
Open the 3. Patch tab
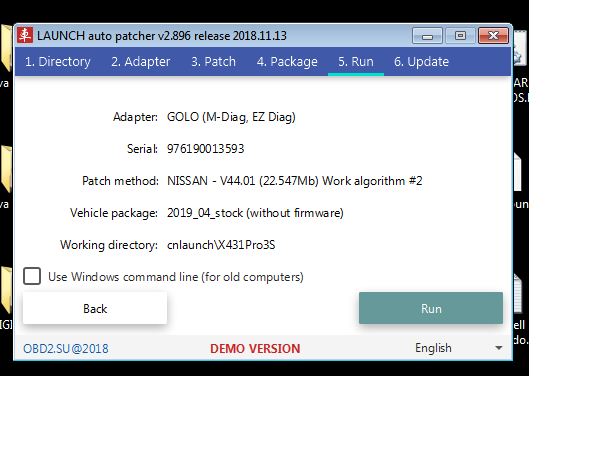point(213,62)
